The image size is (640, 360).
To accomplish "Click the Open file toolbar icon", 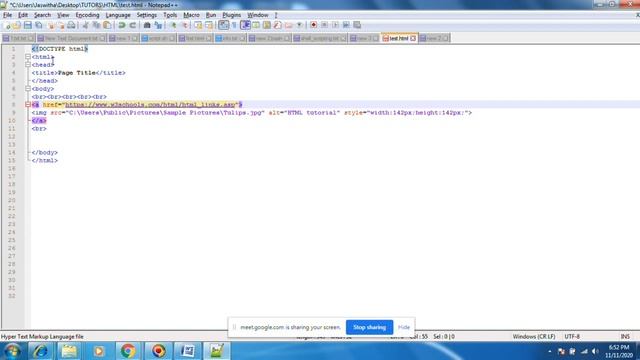I will [x=17, y=25].
